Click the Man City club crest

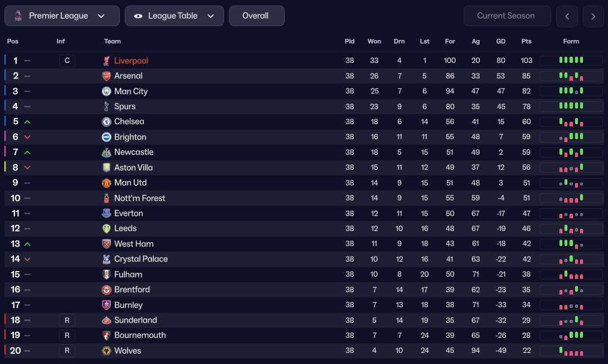click(106, 91)
